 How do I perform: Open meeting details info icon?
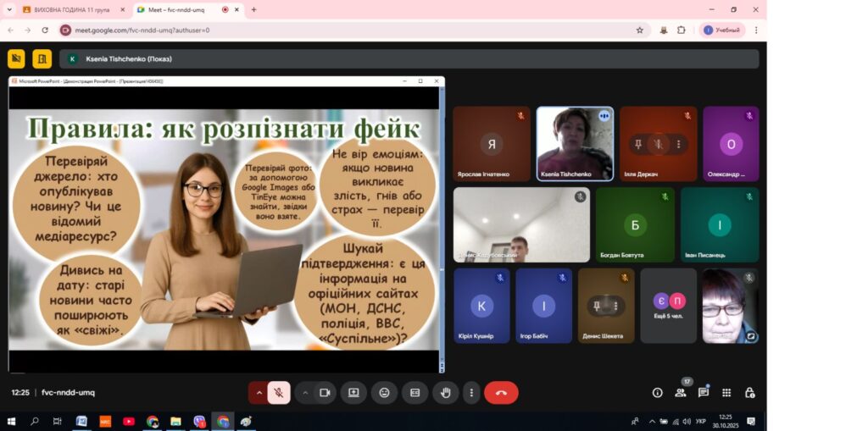pos(657,393)
